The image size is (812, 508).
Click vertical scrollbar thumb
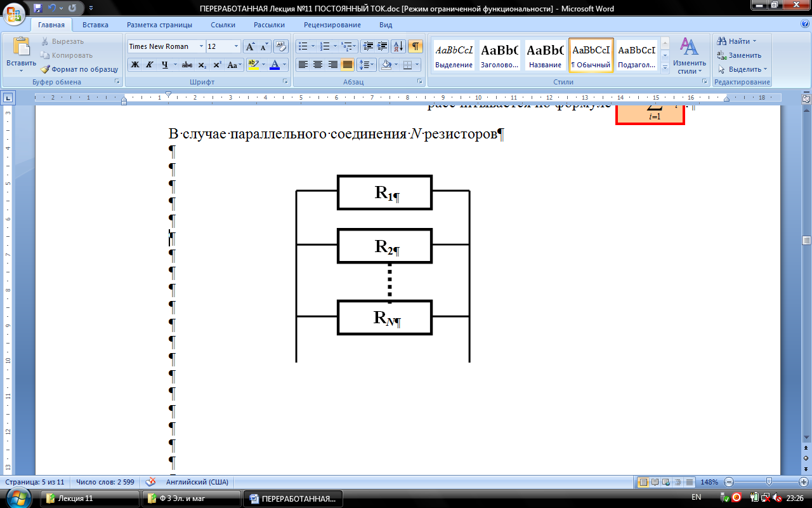[806, 240]
